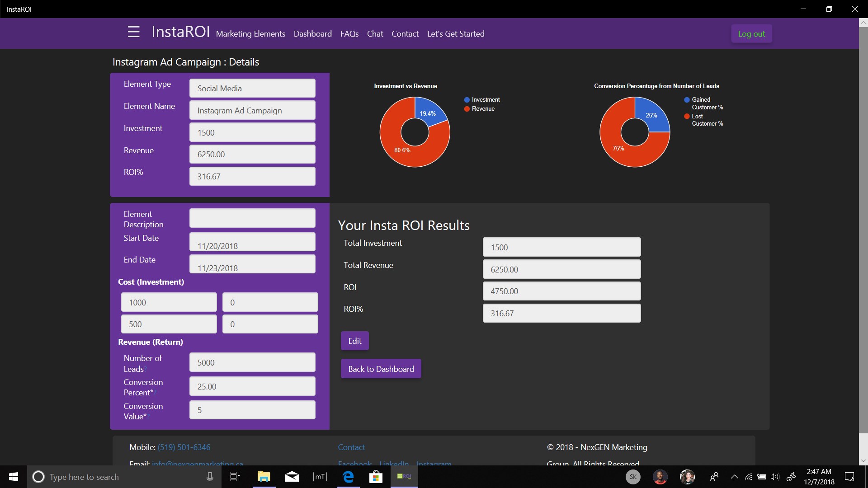This screenshot has height=488, width=868.
Task: Click the InstaROI taskbar app icon
Action: click(x=404, y=476)
